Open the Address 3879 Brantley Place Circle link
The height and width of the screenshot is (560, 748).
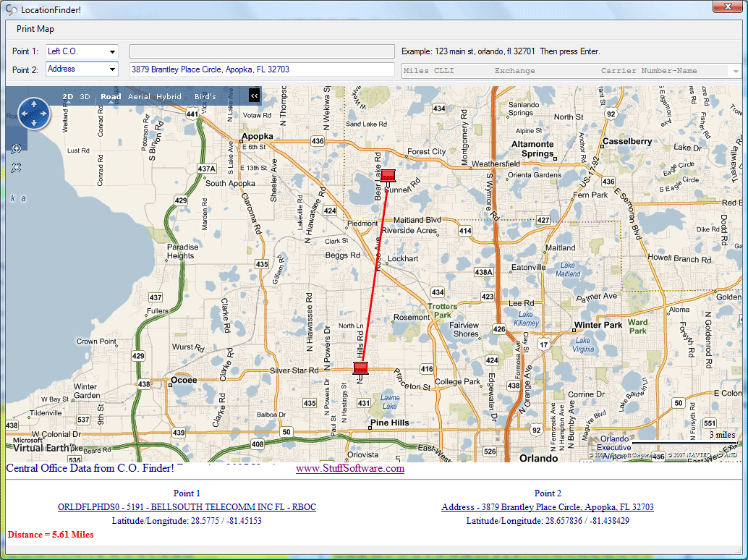(548, 507)
